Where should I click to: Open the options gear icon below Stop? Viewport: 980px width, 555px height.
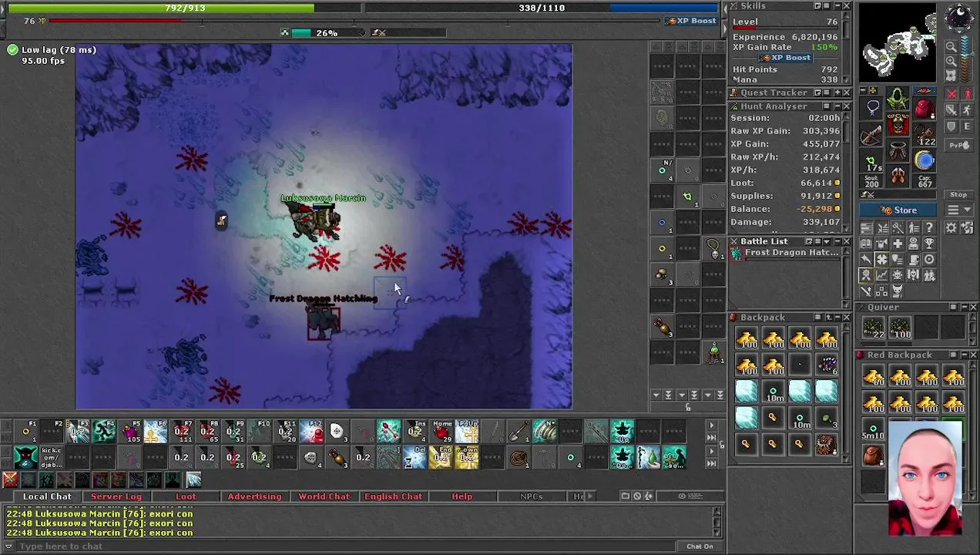(951, 227)
